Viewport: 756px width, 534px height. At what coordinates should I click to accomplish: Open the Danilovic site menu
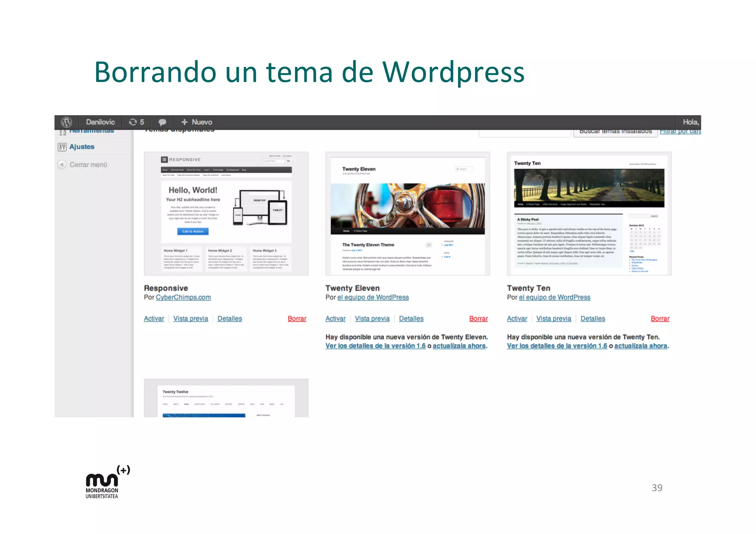(x=100, y=122)
